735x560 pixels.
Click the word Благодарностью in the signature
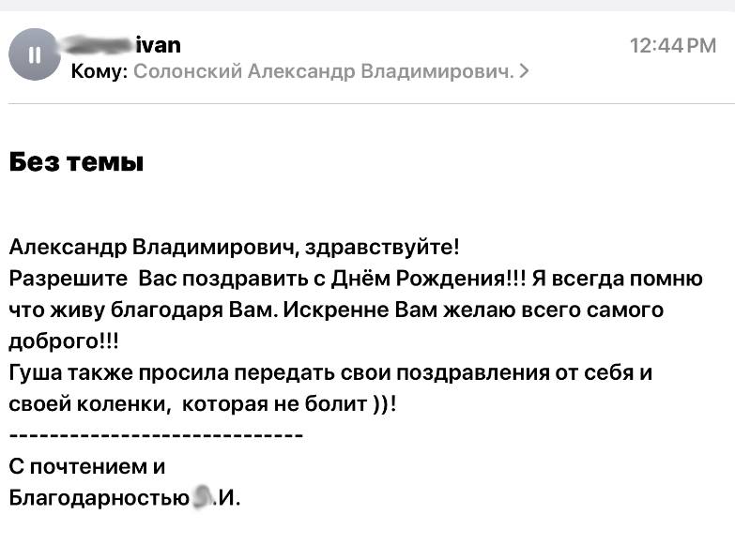(99, 498)
